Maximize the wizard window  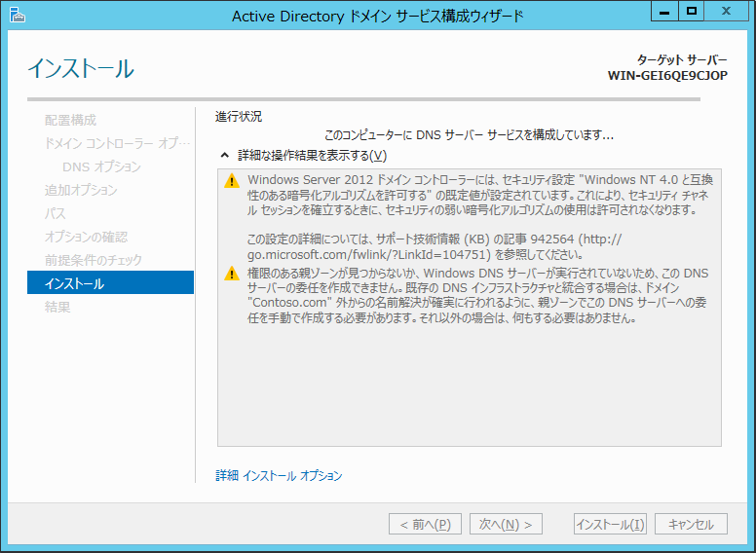(x=693, y=11)
